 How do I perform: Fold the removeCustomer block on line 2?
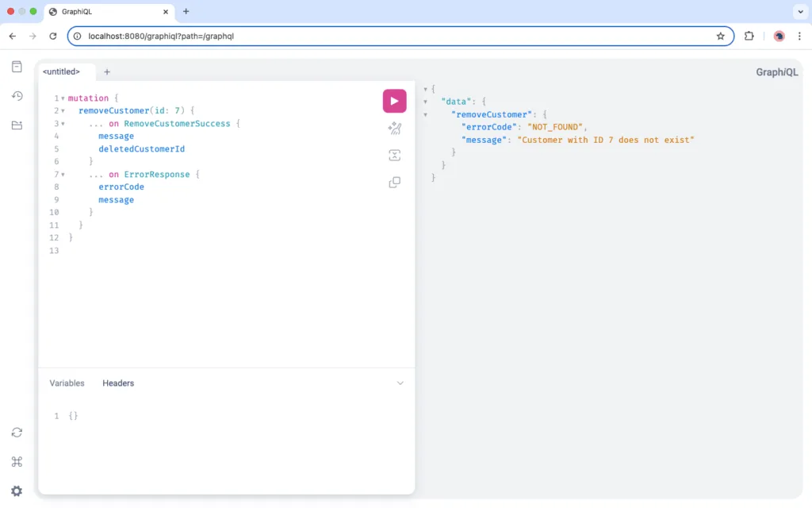pyautogui.click(x=63, y=111)
